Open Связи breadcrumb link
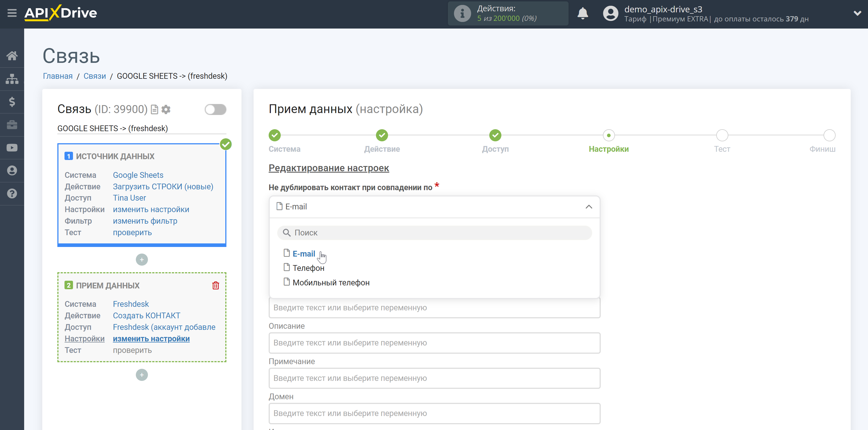868x430 pixels. [x=95, y=76]
